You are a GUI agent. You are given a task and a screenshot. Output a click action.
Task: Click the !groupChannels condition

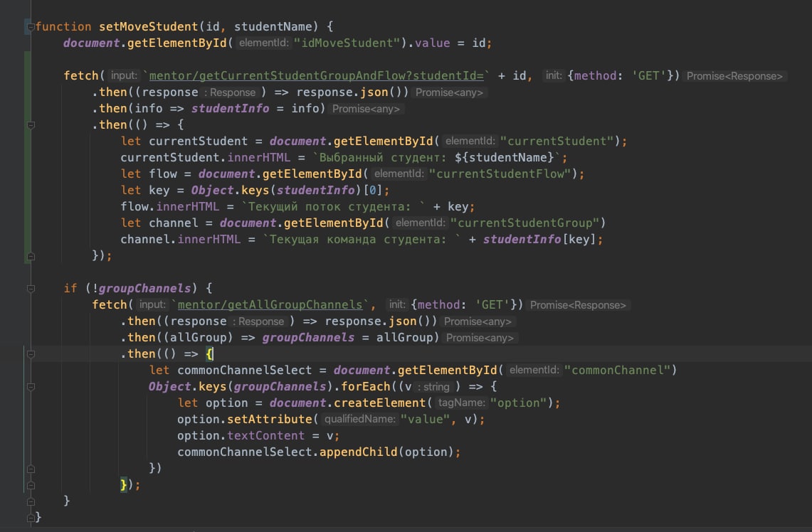point(142,288)
